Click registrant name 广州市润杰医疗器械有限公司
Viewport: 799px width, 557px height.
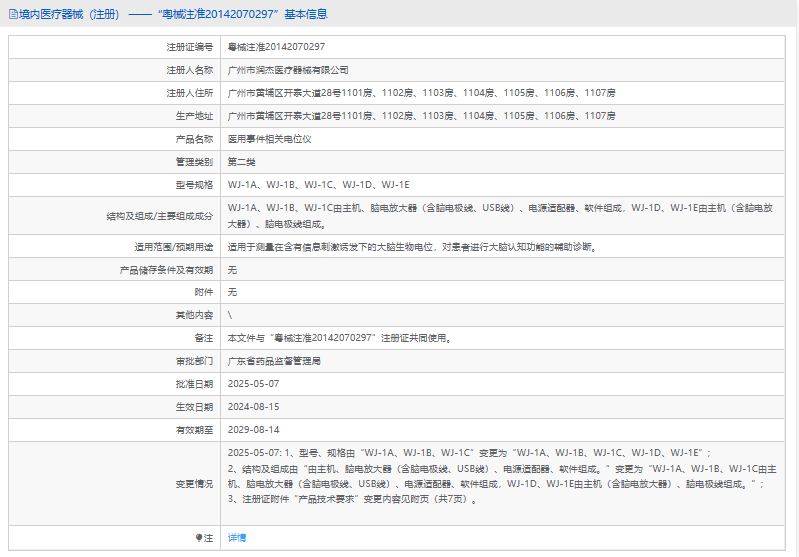pos(288,70)
